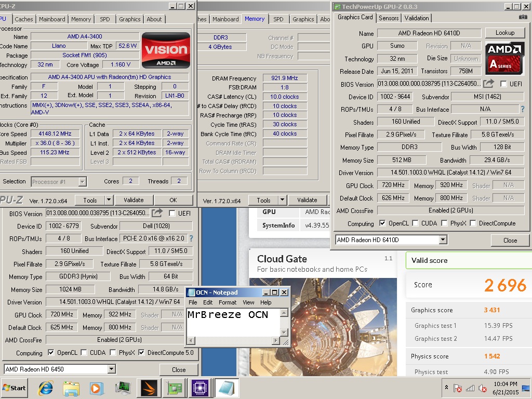Image resolution: width=532 pixels, height=399 pixels.
Task: Close the HD 6410D GPU-Z window via Close button
Action: 510,240
